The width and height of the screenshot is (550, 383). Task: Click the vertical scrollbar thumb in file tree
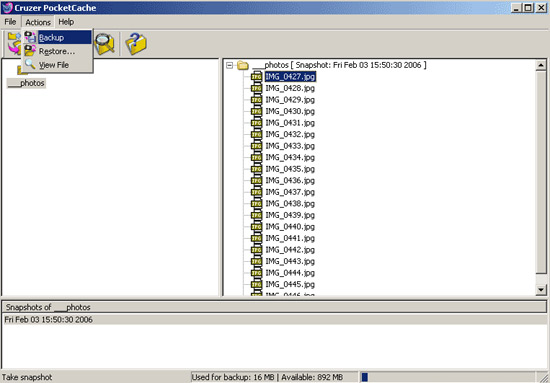click(541, 172)
